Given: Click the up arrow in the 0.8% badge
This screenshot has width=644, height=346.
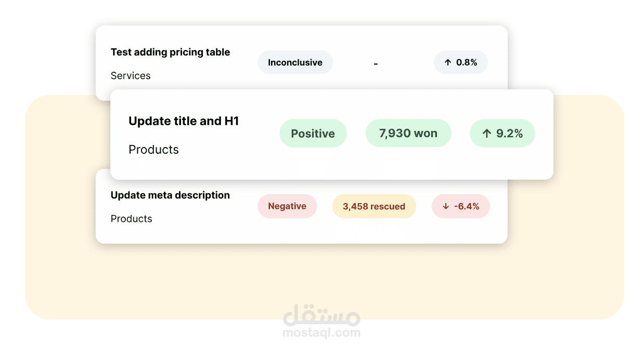Looking at the screenshot, I should [x=448, y=62].
